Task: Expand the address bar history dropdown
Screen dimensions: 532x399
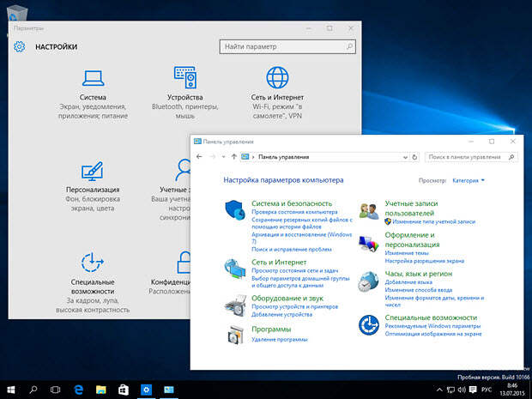Action: (x=405, y=157)
